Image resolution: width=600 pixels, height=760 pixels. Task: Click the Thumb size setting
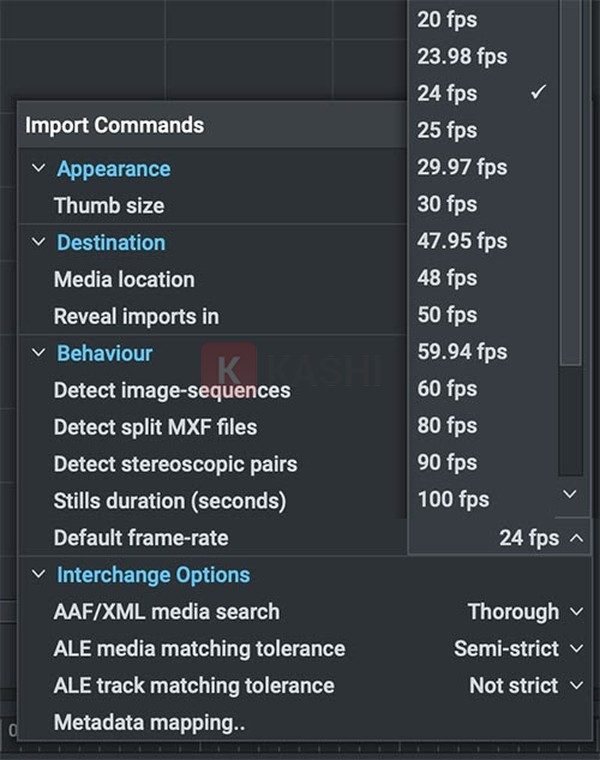point(109,205)
